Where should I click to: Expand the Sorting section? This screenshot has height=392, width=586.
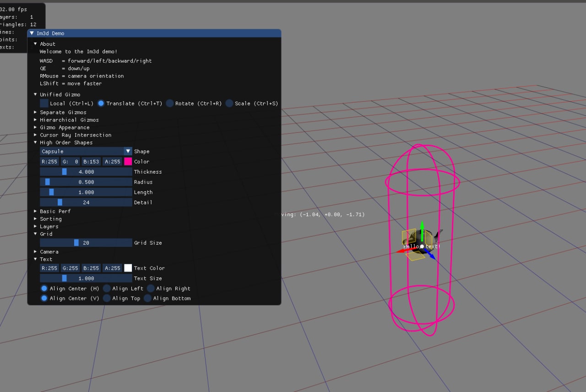pyautogui.click(x=35, y=219)
